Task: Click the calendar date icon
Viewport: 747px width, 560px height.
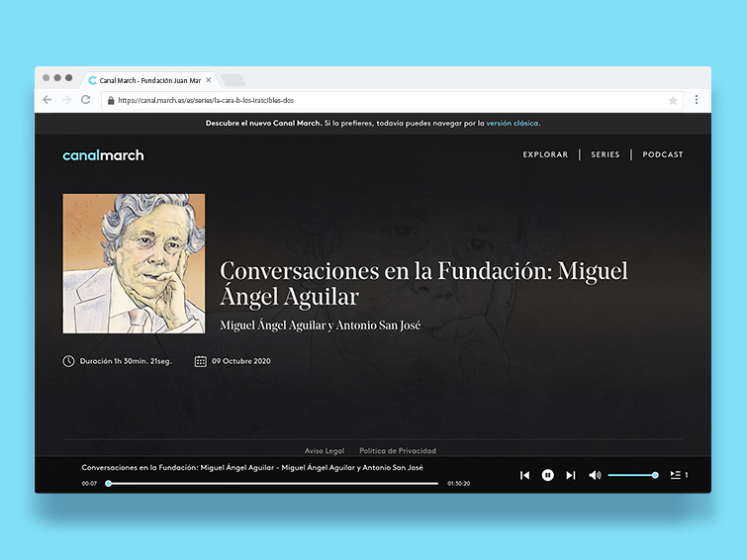Action: (201, 361)
